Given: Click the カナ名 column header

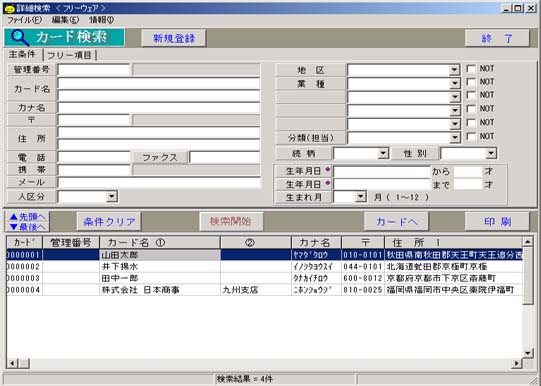Looking at the screenshot, I should [x=316, y=243].
